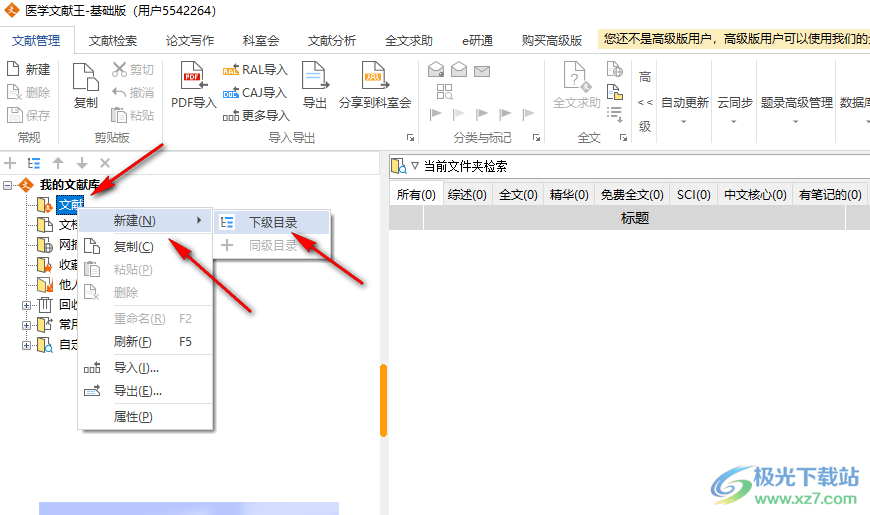Select 下级目录 in submenu
This screenshot has width=870, height=515.
pos(272,223)
